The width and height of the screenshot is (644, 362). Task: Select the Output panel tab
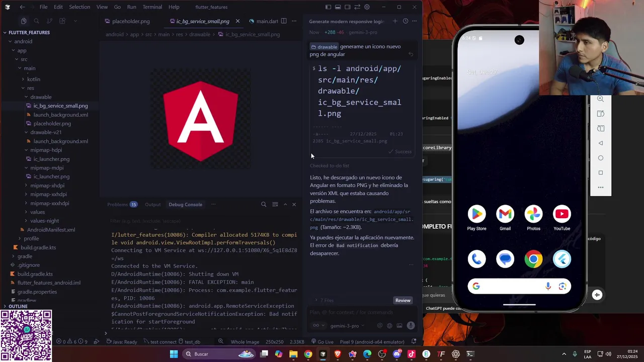click(152, 205)
